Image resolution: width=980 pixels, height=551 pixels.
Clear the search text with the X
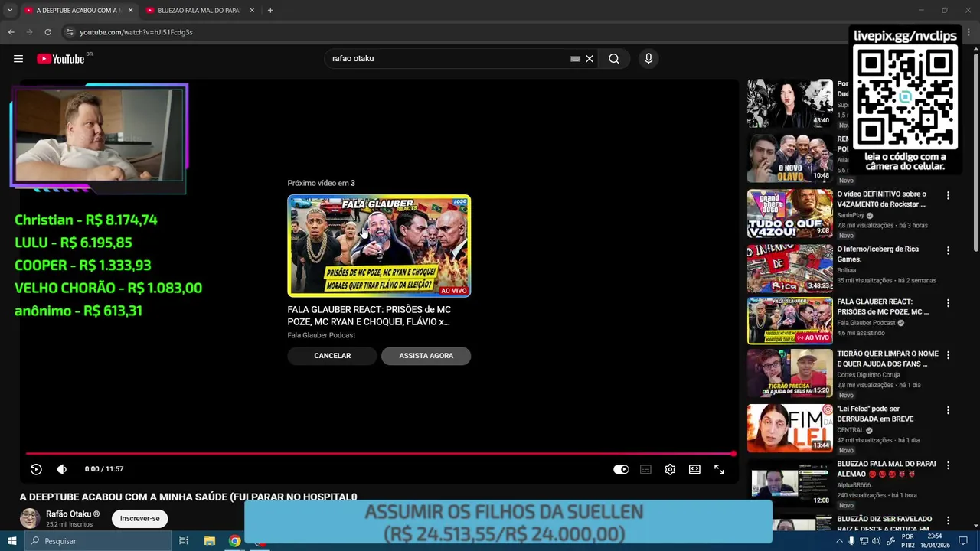(x=590, y=59)
